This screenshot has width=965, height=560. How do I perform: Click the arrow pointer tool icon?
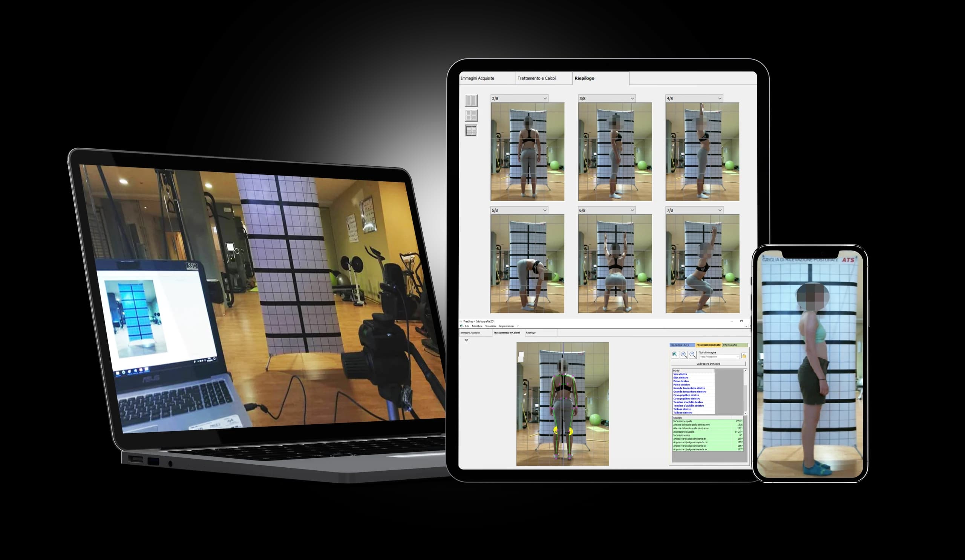(x=675, y=355)
